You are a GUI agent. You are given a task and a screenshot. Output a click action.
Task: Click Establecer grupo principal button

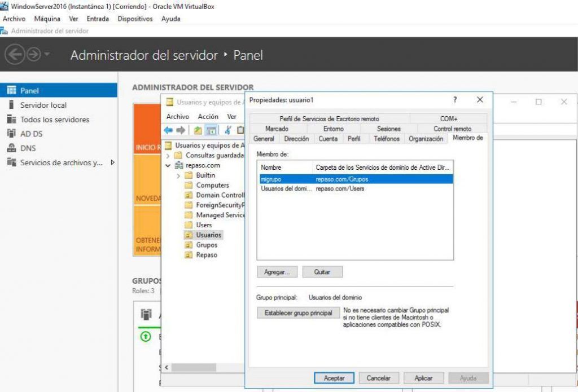[x=298, y=313]
